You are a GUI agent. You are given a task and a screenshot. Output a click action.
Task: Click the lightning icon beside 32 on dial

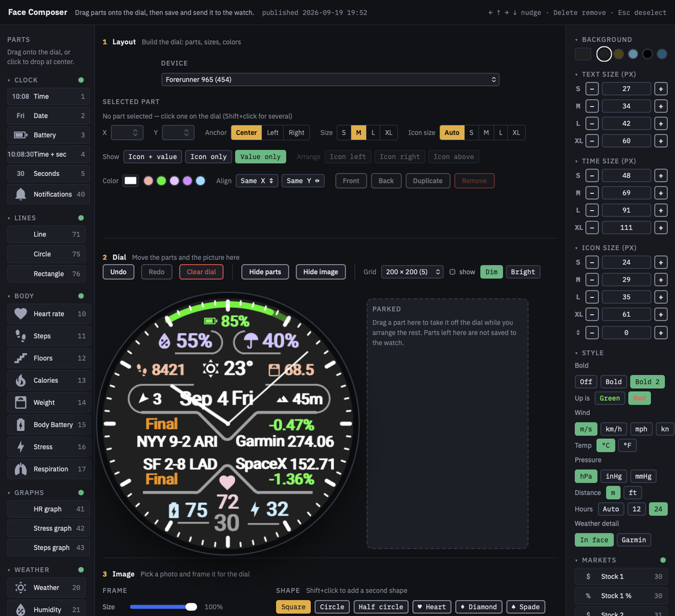[x=255, y=509]
